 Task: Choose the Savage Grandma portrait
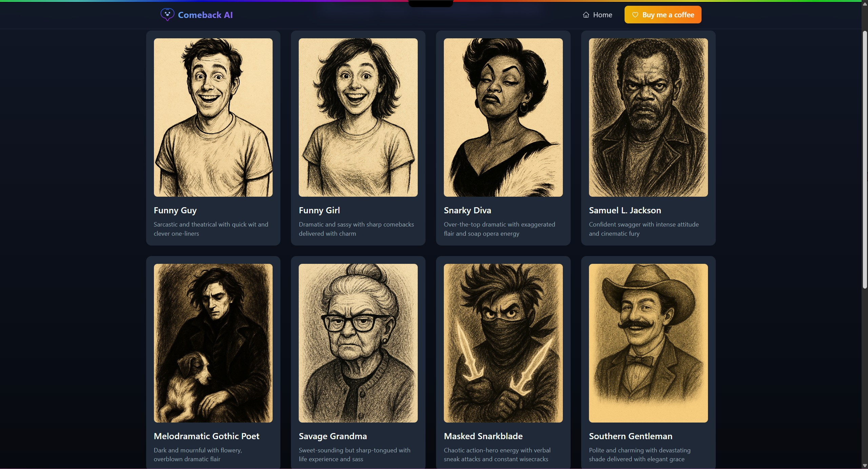[x=358, y=343]
